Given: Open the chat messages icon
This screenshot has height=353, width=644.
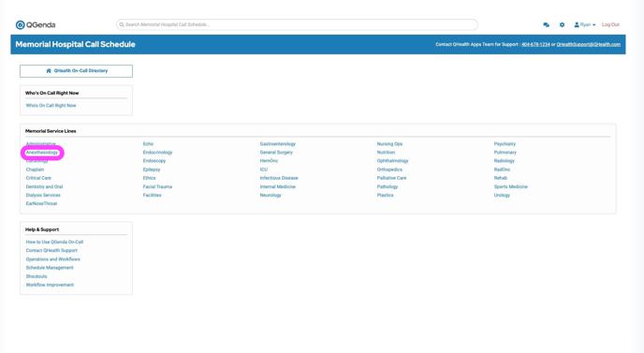Looking at the screenshot, I should point(546,24).
